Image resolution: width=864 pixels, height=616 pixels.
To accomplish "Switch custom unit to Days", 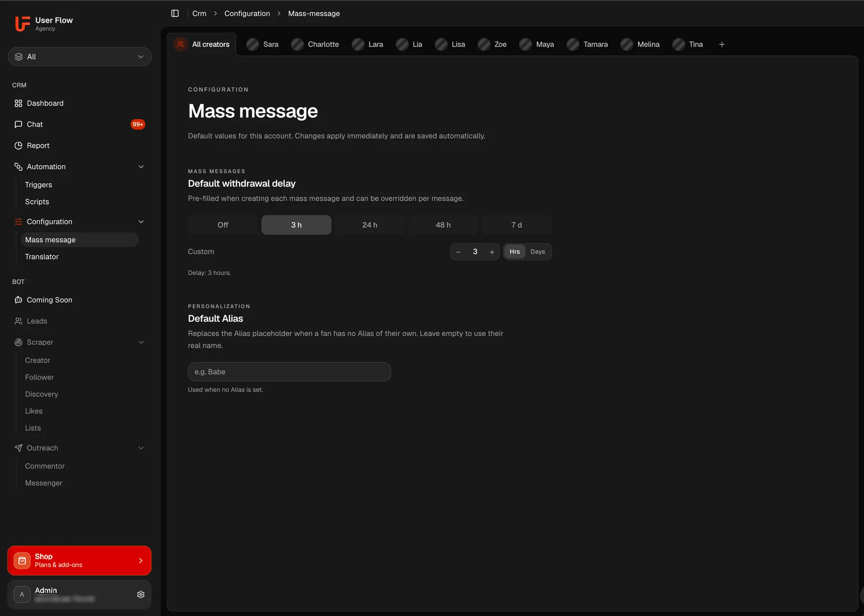I will (538, 252).
